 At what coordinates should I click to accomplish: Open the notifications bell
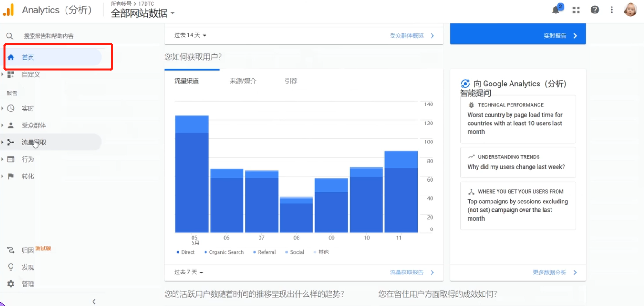tap(557, 9)
